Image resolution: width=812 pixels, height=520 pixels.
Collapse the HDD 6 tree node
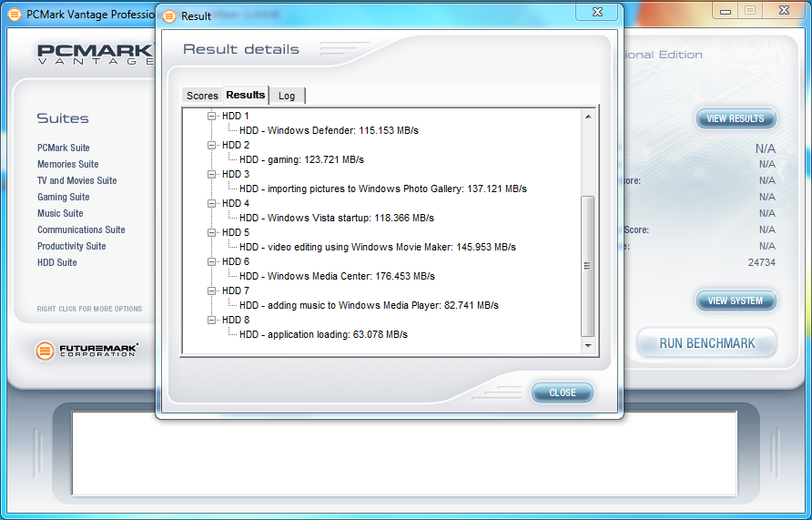[x=211, y=261]
